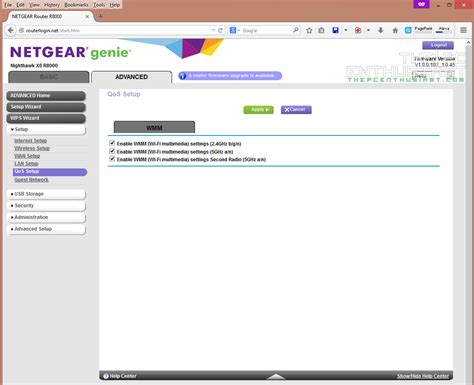
Task: Click the Help Center question mark icon
Action: point(106,376)
